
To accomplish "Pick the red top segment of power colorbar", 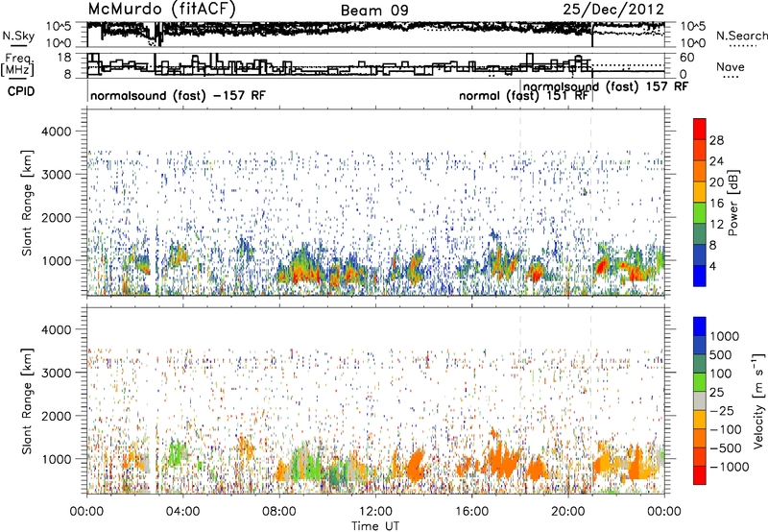I will pyautogui.click(x=700, y=129).
